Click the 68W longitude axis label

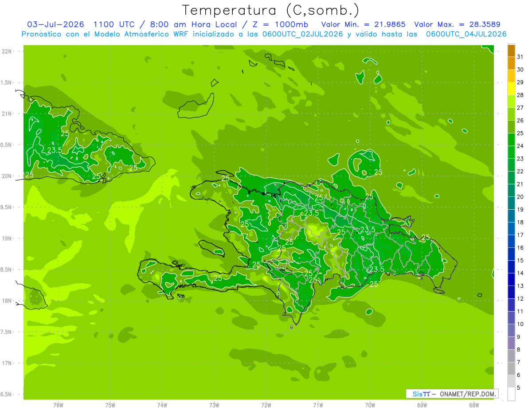click(473, 405)
